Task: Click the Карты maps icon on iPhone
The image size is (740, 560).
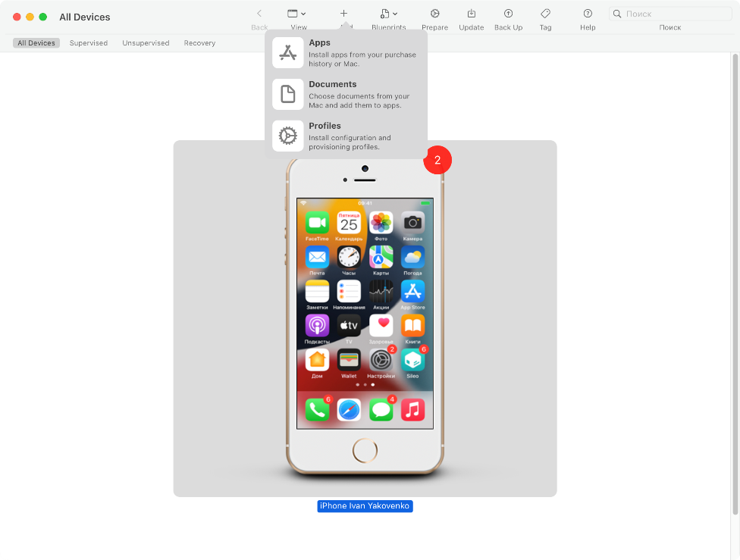Action: tap(381, 257)
